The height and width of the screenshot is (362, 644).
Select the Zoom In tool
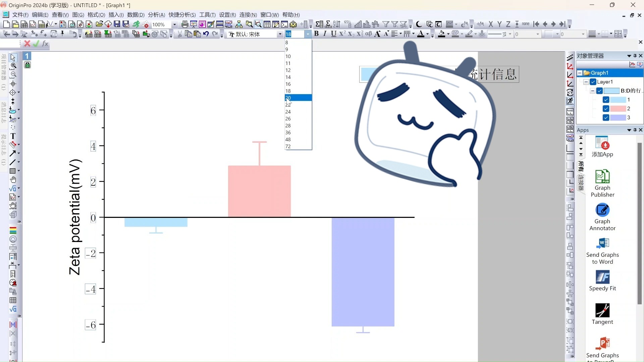[x=13, y=66]
